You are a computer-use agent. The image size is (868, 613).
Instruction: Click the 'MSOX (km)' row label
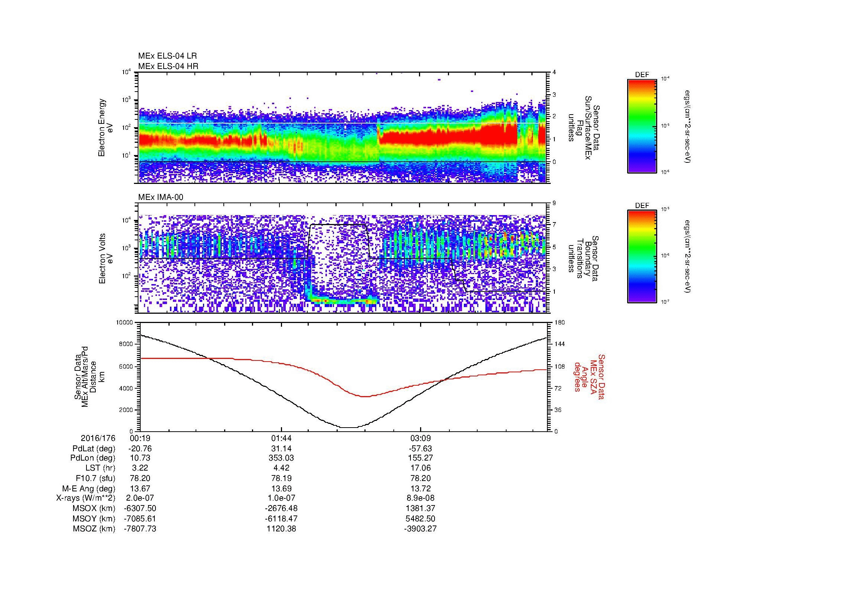pos(94,508)
